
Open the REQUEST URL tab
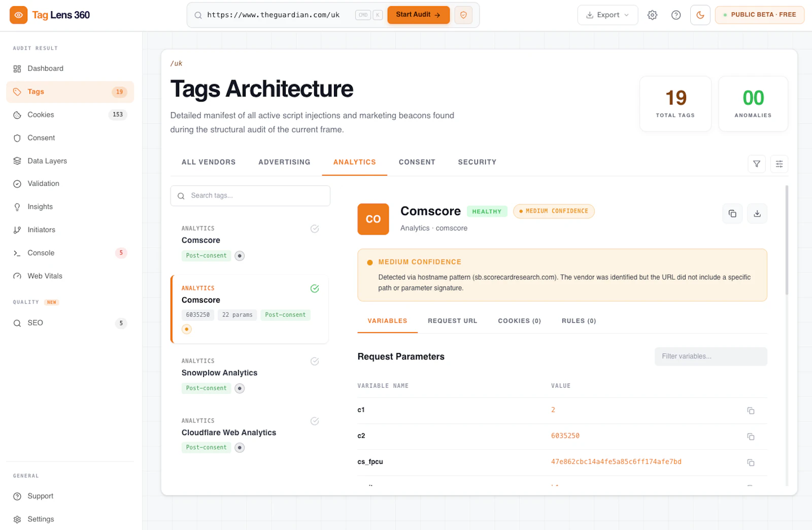(x=453, y=321)
